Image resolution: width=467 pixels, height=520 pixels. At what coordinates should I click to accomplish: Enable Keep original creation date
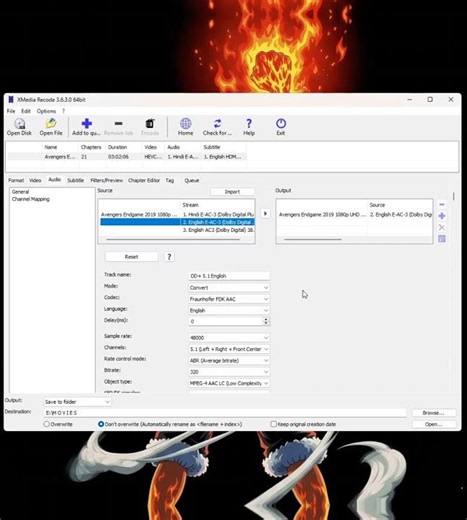click(273, 424)
